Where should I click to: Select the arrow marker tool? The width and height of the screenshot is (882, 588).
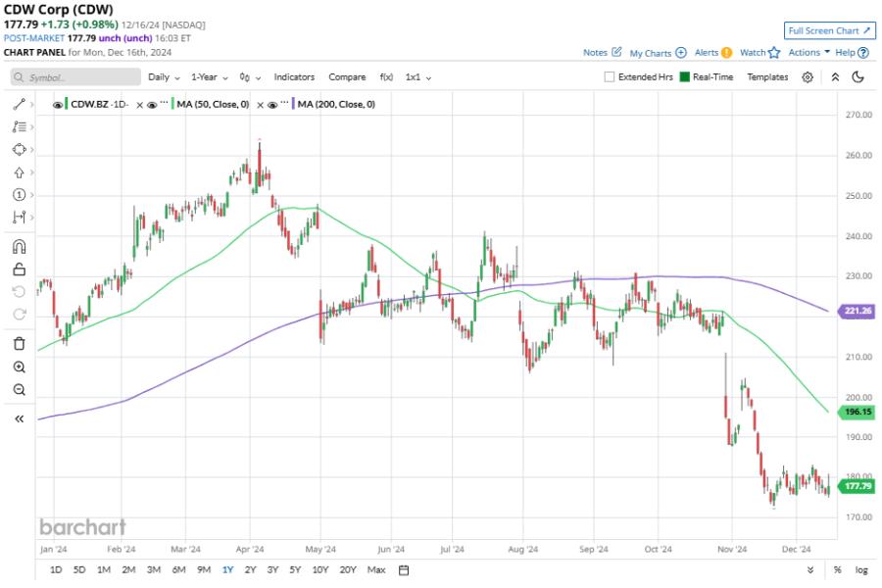coord(20,172)
